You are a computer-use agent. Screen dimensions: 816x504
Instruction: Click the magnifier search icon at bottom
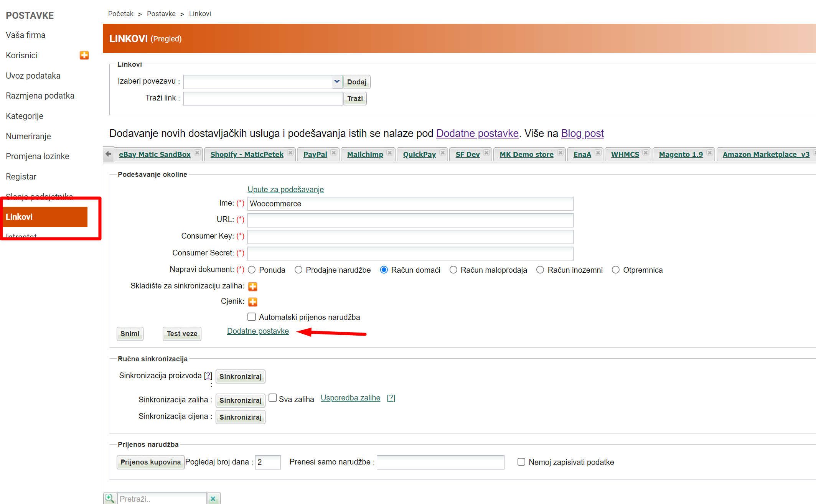click(x=110, y=498)
